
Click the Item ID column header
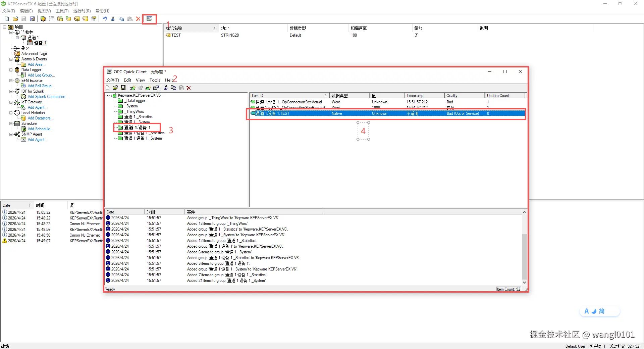coord(289,96)
